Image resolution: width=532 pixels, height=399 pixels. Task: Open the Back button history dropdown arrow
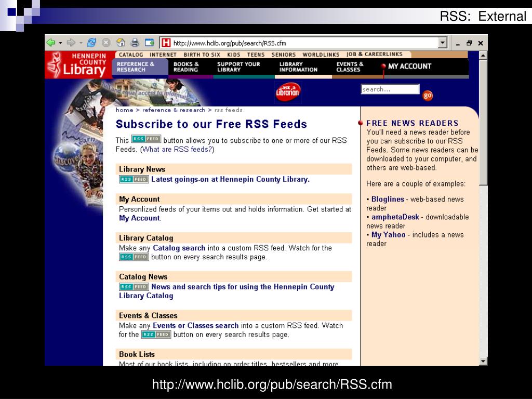click(x=60, y=43)
